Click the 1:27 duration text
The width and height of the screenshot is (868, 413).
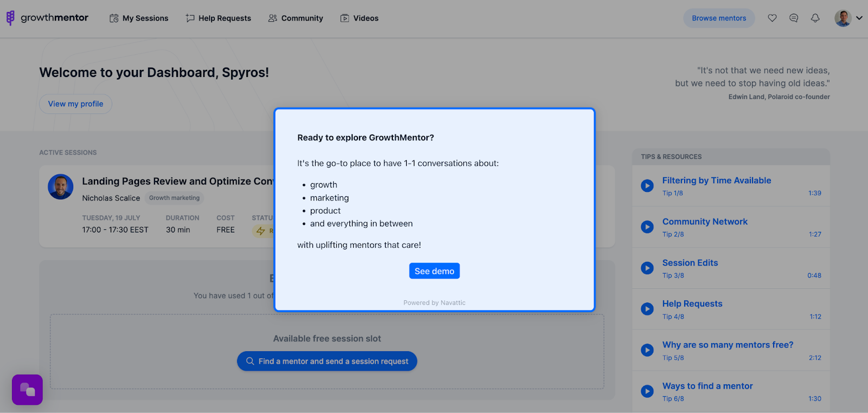(815, 234)
